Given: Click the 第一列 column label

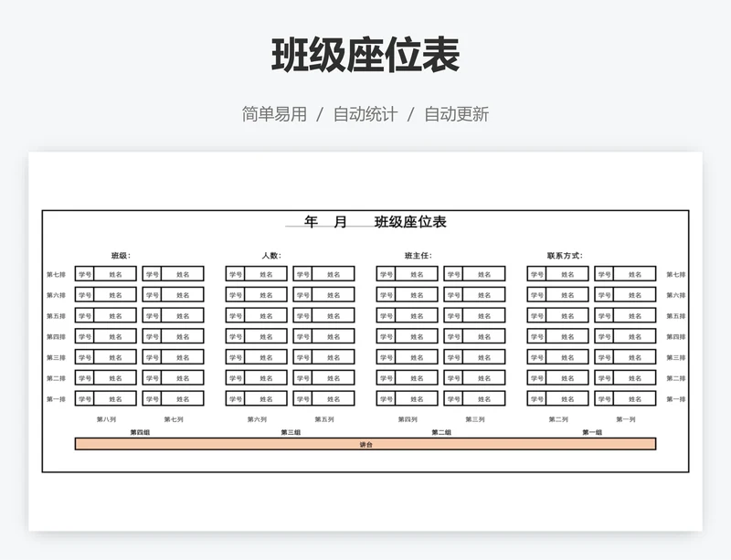Looking at the screenshot, I should (x=626, y=419).
